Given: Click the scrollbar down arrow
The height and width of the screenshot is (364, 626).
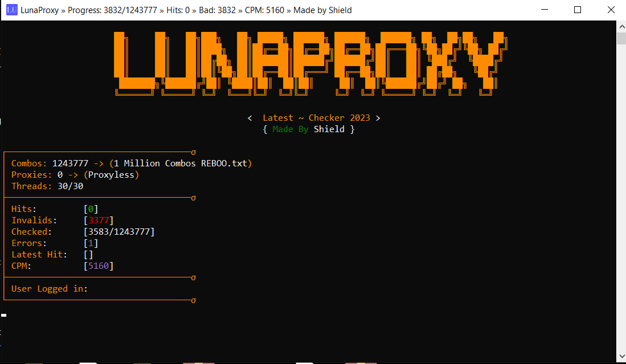Looking at the screenshot, I should pos(621,356).
